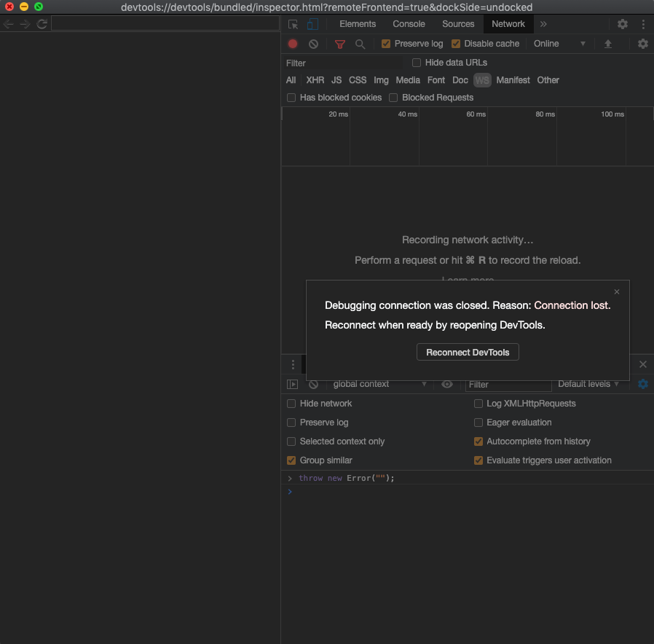This screenshot has height=644, width=654.
Task: Clear the network log icon
Action: pos(313,44)
